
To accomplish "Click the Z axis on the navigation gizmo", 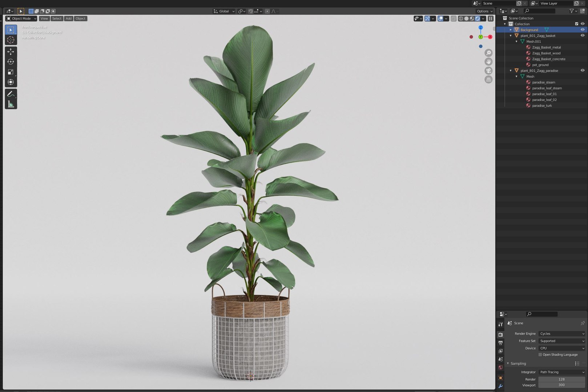I will point(480,28).
